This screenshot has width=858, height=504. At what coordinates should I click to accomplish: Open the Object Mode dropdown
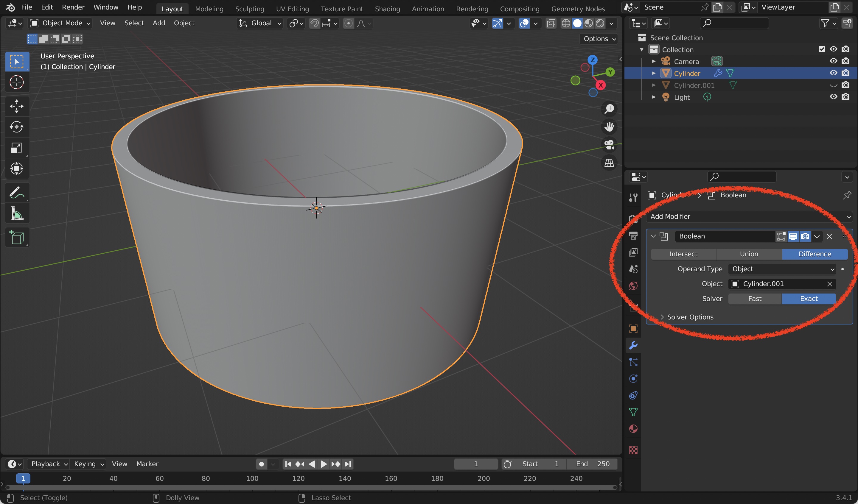click(60, 23)
